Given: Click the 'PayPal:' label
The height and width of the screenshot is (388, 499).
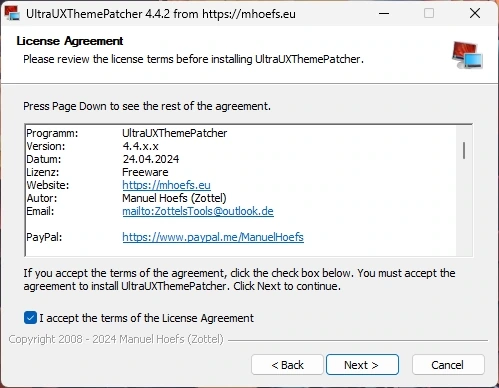Looking at the screenshot, I should pyautogui.click(x=44, y=237).
